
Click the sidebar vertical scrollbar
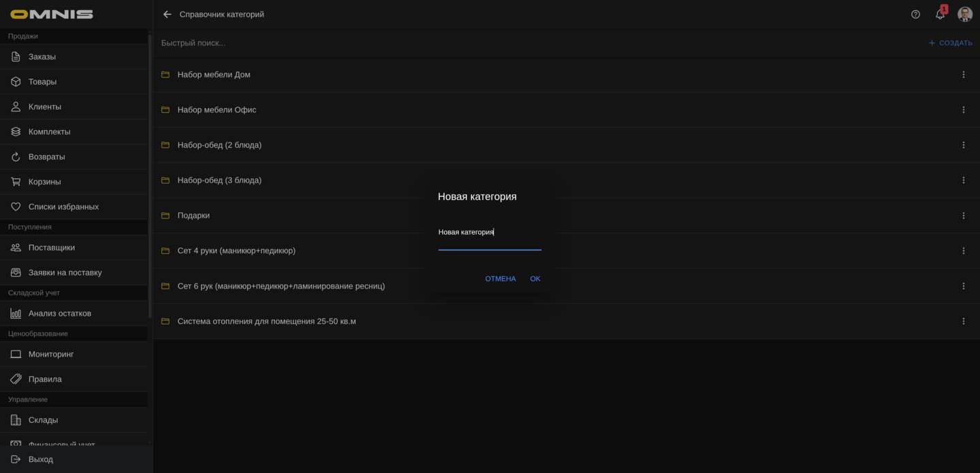pos(150,177)
